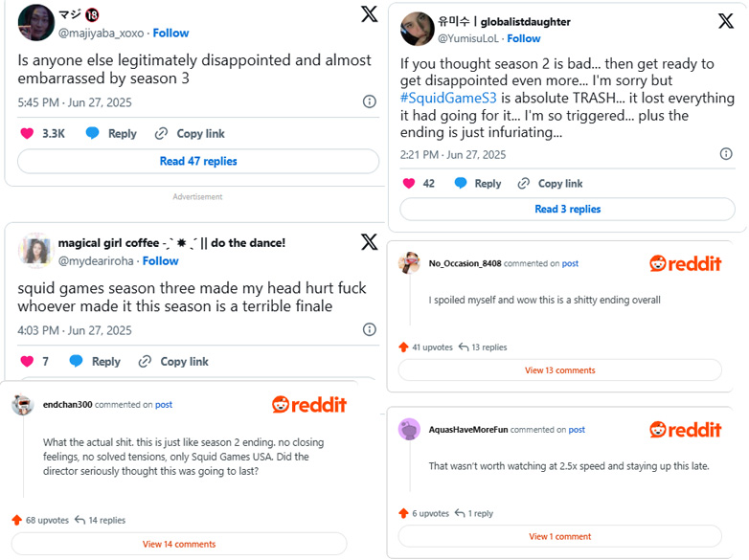Open 'post' link in No_Occasion_8408's comment
The height and width of the screenshot is (560, 749).
[570, 263]
